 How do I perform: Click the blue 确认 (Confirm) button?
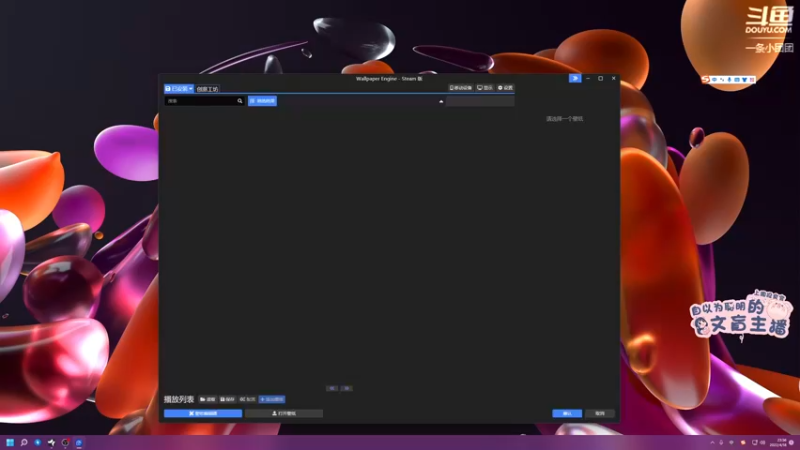[567, 413]
